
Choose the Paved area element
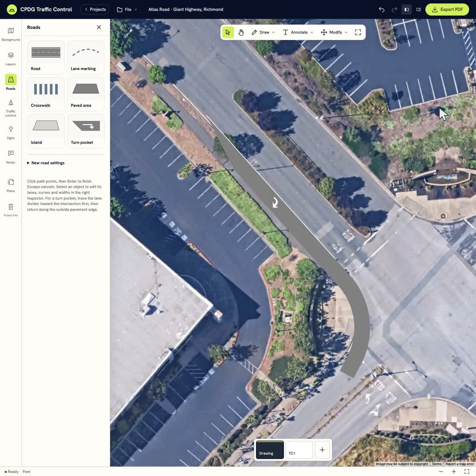86,94
